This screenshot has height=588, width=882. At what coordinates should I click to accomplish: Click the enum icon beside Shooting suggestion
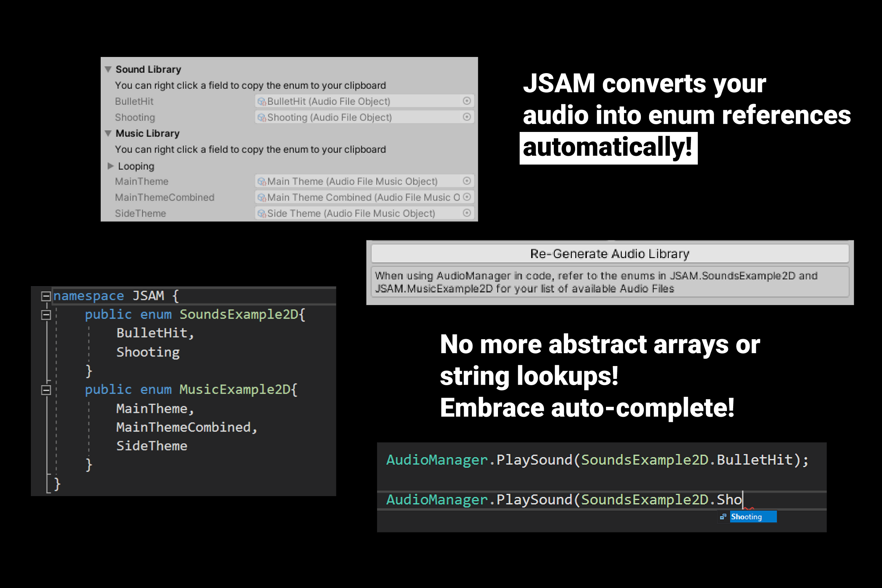point(723,517)
